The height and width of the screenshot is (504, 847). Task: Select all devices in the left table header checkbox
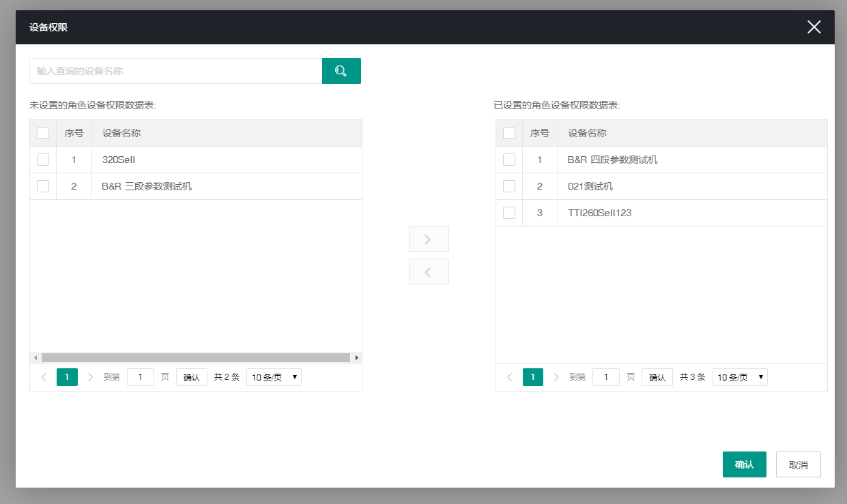click(43, 132)
